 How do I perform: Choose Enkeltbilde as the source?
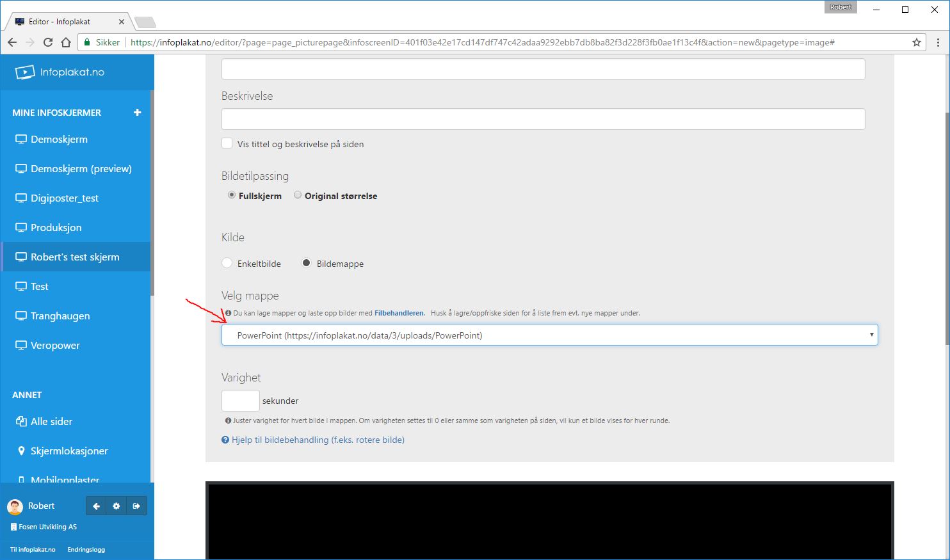coord(227,263)
